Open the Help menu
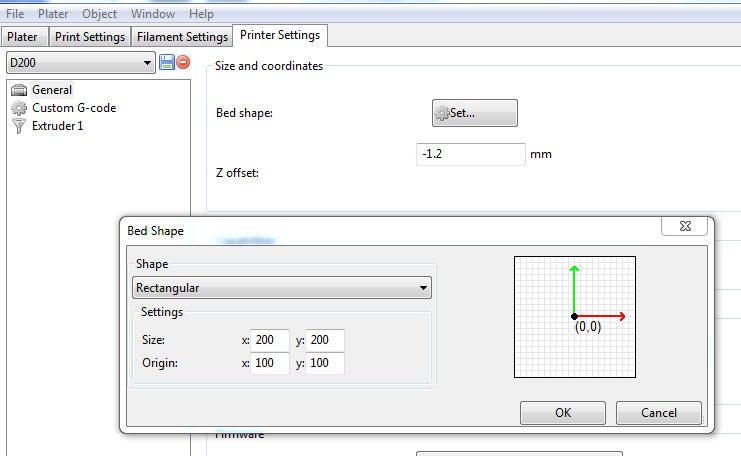This screenshot has width=741, height=456. (x=201, y=14)
